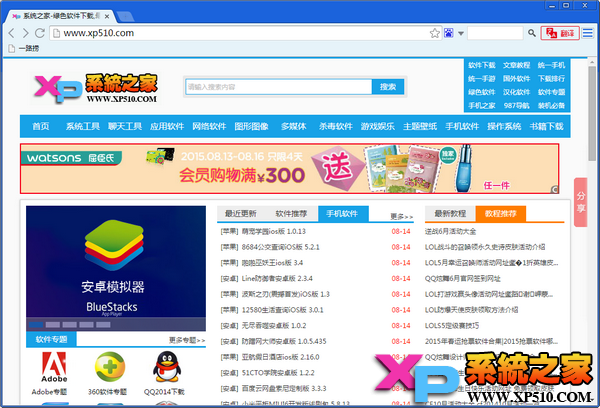Open the 一陆捞 bookmark

[24, 48]
